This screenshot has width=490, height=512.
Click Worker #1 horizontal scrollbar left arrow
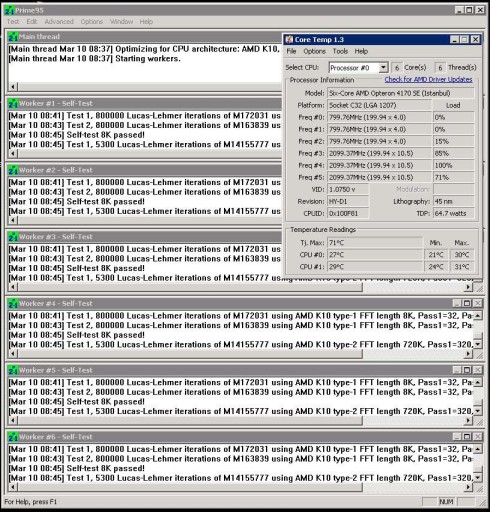pos(13,154)
